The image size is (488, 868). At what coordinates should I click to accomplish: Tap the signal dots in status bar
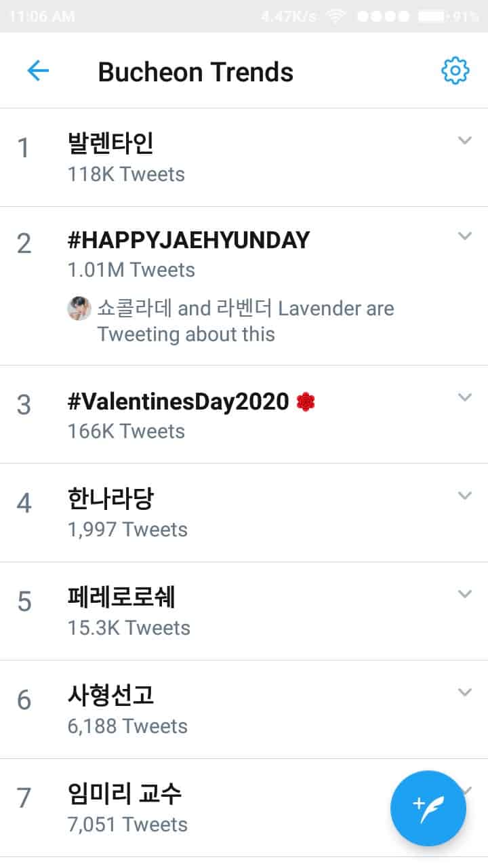point(383,16)
